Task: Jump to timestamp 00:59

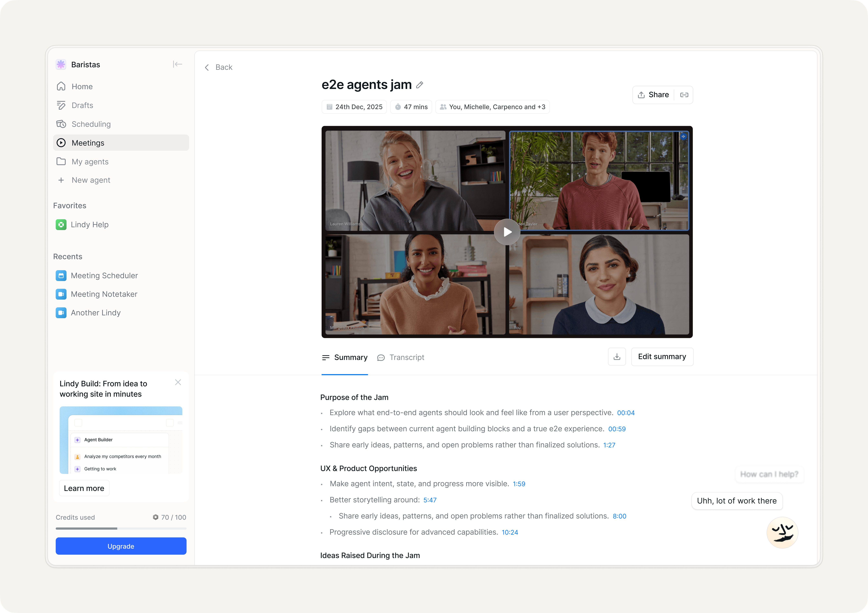Action: tap(617, 429)
